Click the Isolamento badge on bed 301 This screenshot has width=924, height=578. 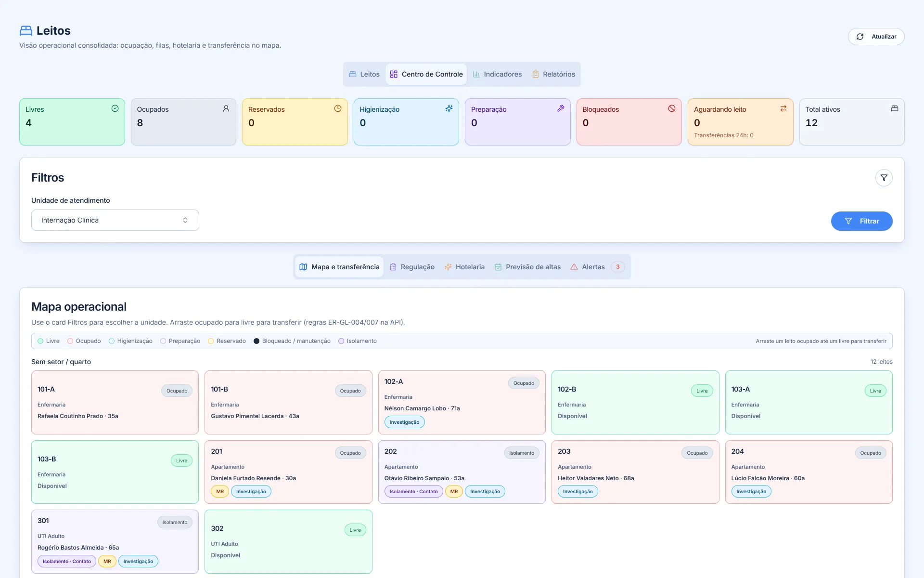click(x=175, y=522)
